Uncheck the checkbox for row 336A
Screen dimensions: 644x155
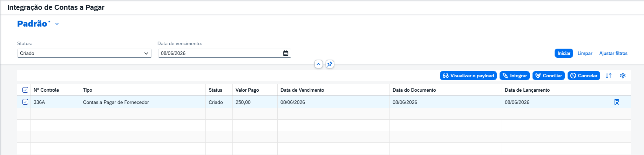(25, 102)
